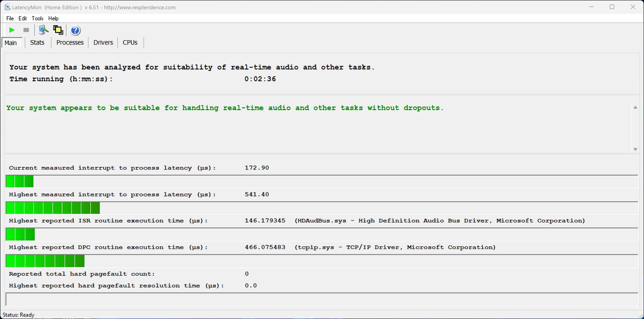
Task: Click the overlapping yellow squares toolbar icon
Action: 58,30
